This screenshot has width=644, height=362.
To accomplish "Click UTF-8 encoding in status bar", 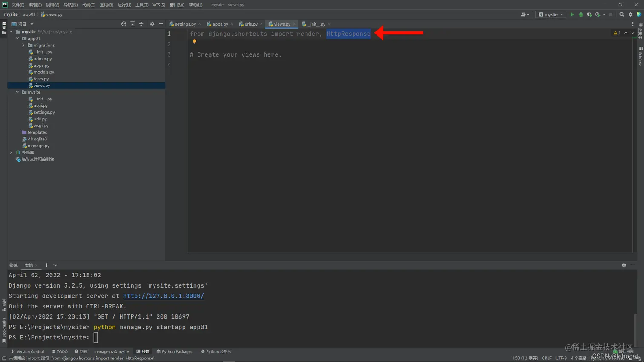I will 561,358.
